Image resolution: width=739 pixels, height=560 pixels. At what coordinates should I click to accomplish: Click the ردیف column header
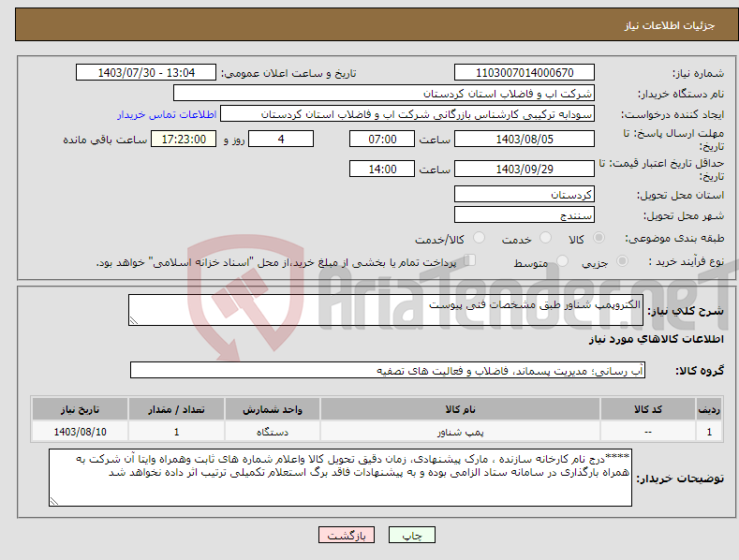[709, 409]
